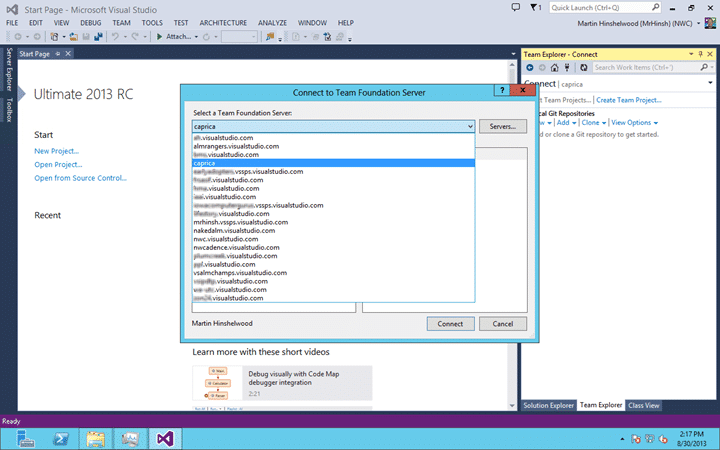Open File Explorer from the taskbar

pos(96,439)
